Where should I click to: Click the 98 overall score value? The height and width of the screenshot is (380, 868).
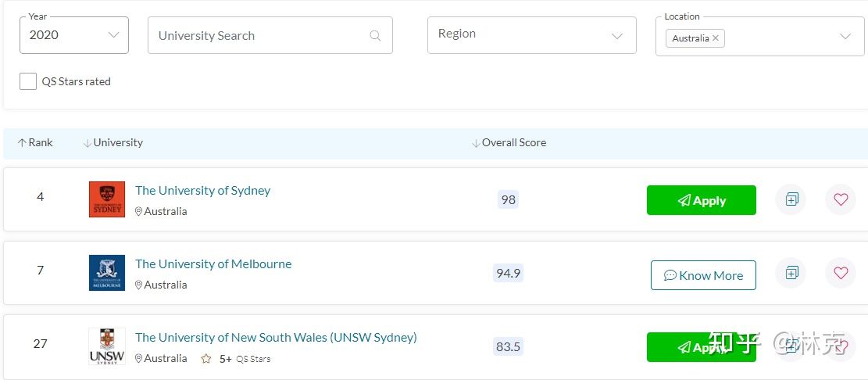pyautogui.click(x=508, y=200)
